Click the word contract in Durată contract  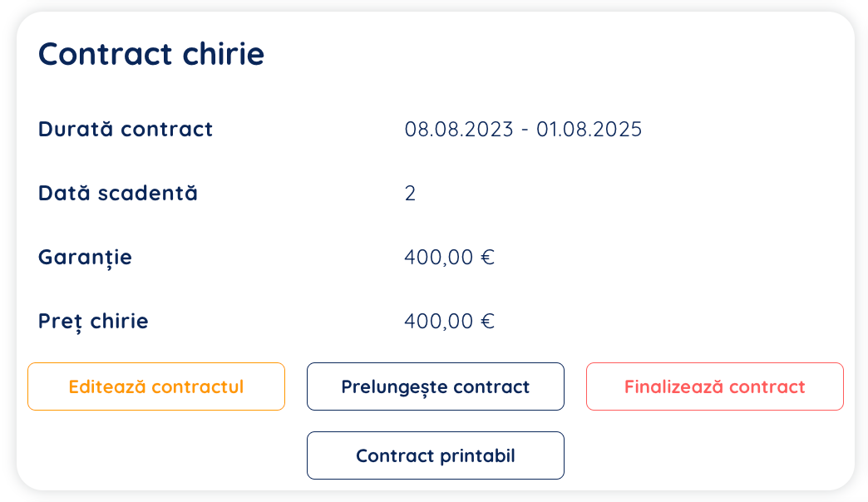click(166, 130)
